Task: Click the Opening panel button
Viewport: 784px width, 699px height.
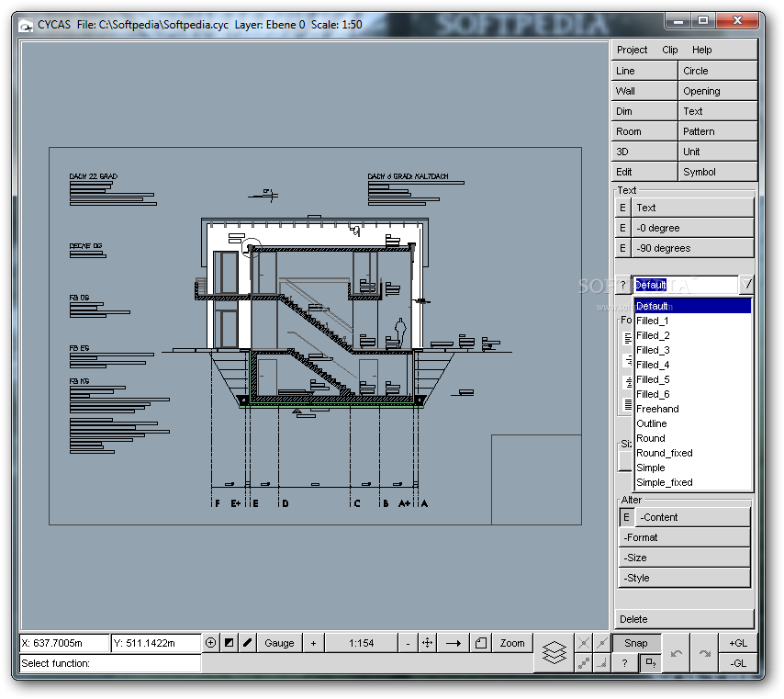Action: coord(718,91)
